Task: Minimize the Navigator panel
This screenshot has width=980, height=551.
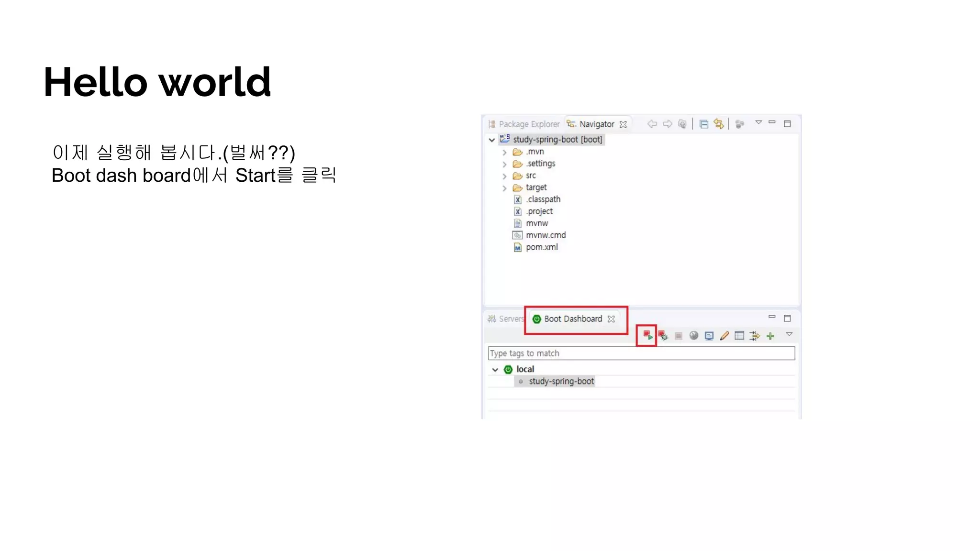Action: 772,122
